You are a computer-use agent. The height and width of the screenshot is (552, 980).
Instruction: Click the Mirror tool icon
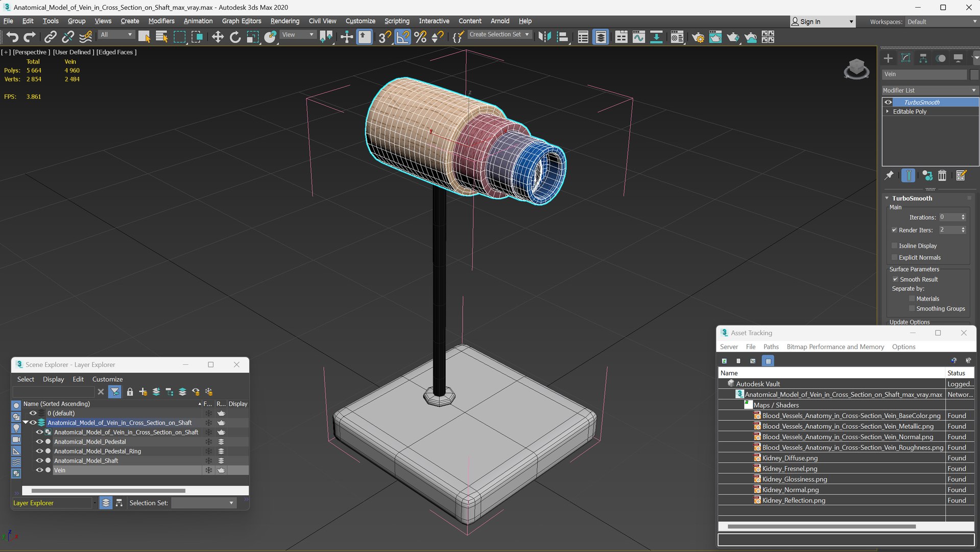click(544, 37)
